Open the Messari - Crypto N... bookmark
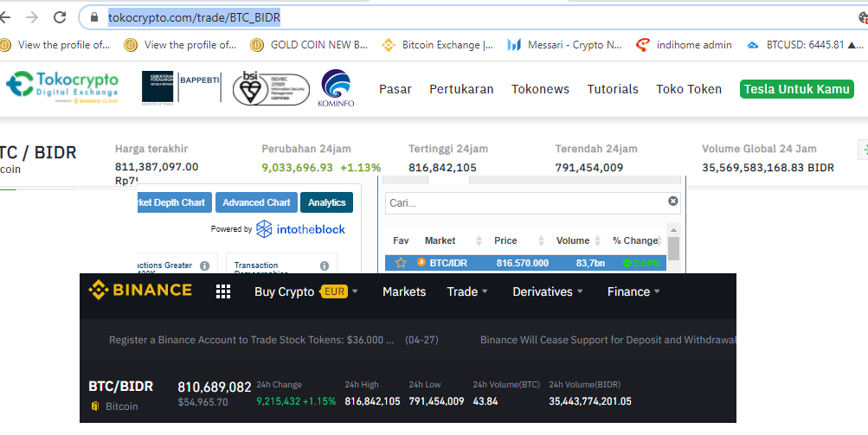The height and width of the screenshot is (435, 868). (564, 45)
